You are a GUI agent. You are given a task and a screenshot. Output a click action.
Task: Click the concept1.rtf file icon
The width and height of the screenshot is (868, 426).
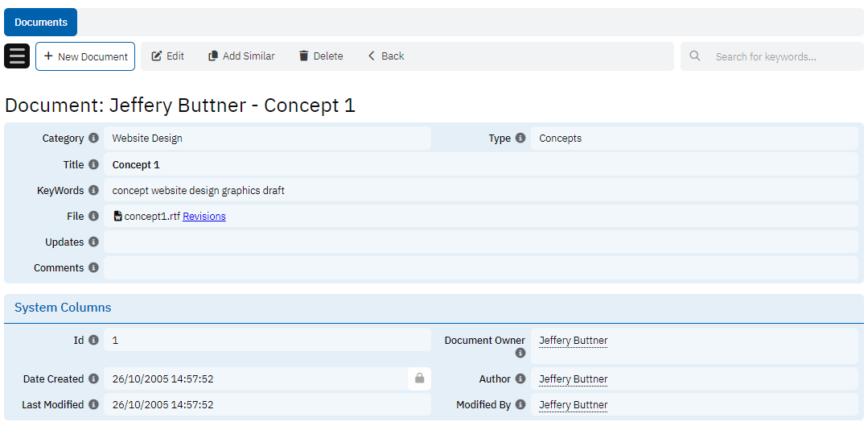point(117,216)
